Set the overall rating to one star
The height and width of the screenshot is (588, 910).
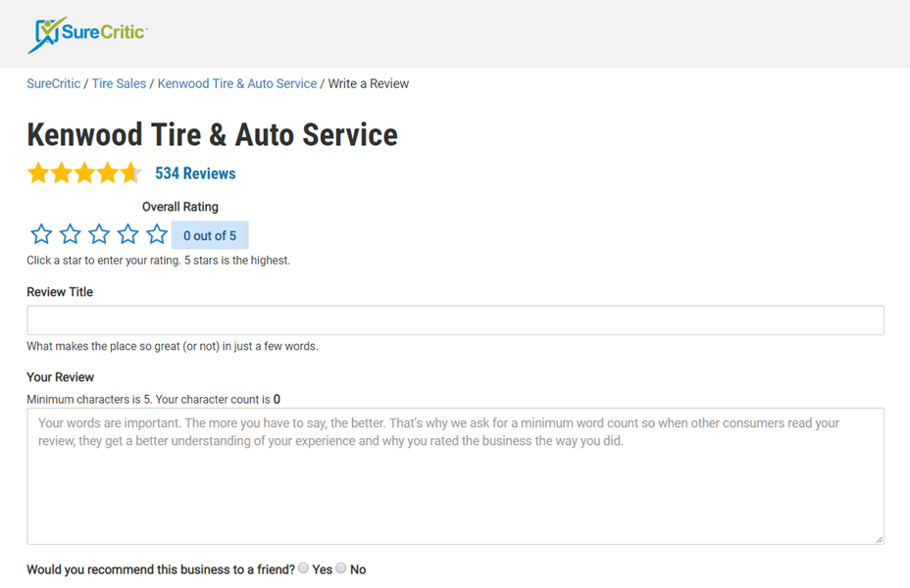[x=41, y=234]
